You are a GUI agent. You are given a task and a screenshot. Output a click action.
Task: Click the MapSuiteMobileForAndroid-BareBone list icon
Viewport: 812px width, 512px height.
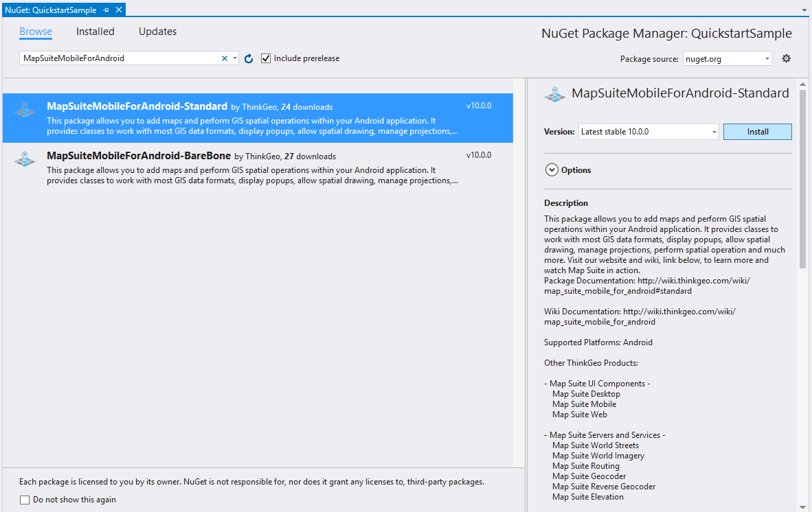pos(24,159)
